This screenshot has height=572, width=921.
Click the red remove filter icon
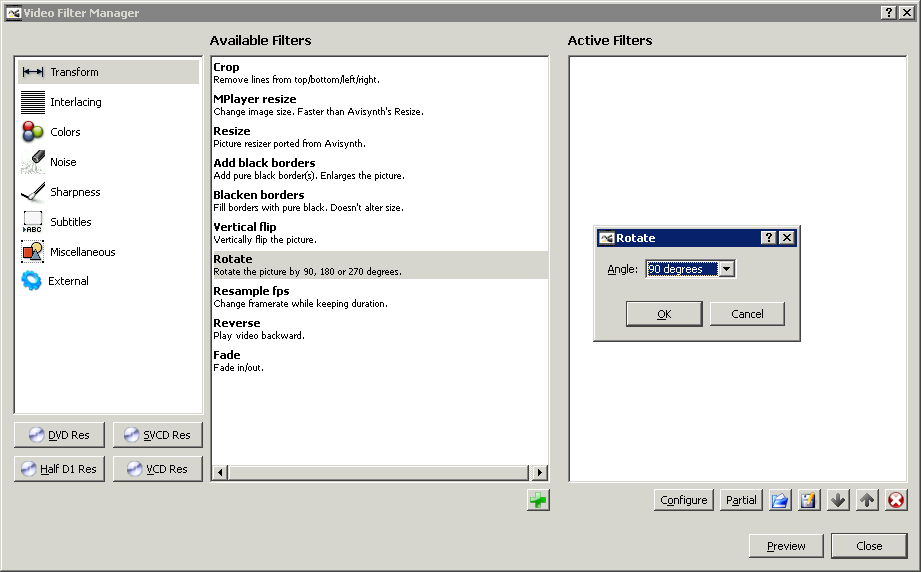click(x=896, y=500)
